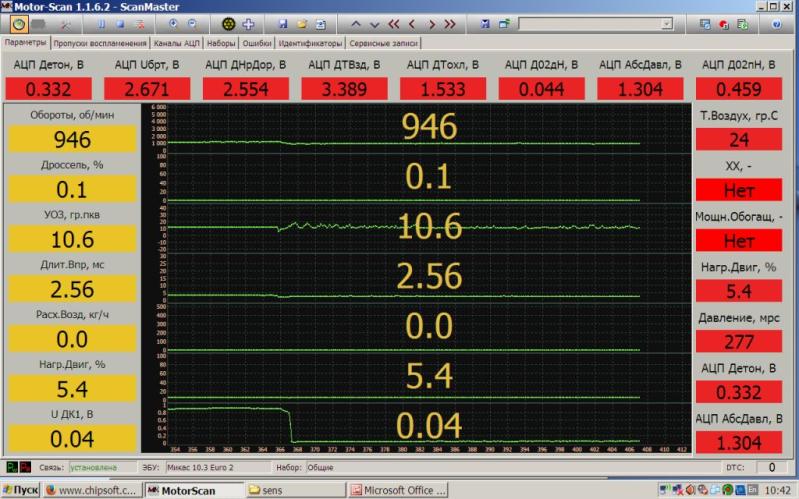This screenshot has width=799, height=499.
Task: Click the yellow wheel icon in toolbar
Action: pyautogui.click(x=229, y=24)
